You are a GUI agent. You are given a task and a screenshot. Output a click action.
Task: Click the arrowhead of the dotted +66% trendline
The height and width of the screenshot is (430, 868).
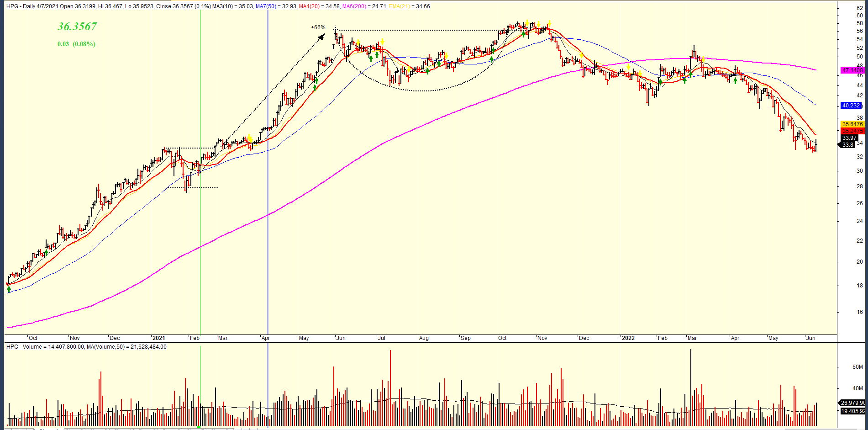(322, 36)
